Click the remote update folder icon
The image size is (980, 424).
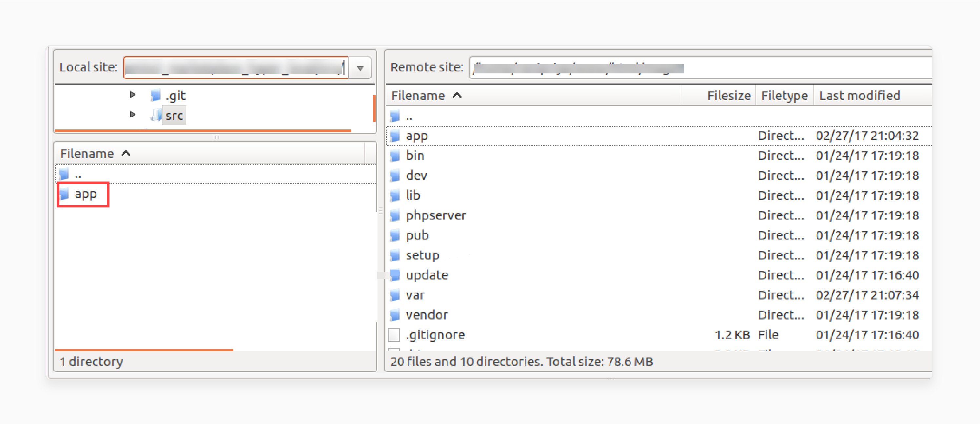[395, 275]
